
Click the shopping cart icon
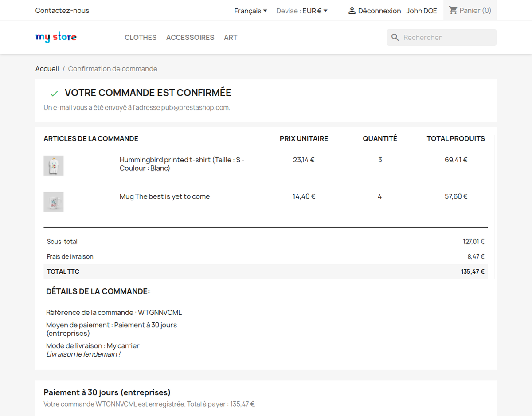[x=453, y=10]
